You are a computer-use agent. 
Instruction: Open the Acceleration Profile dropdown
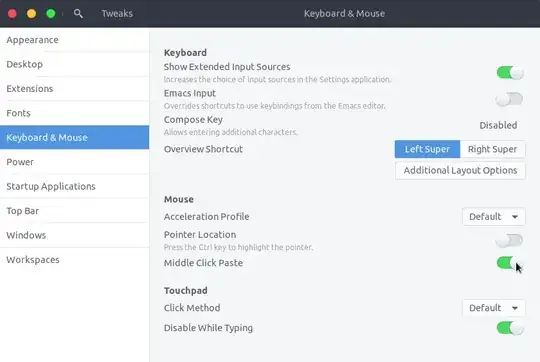point(494,217)
